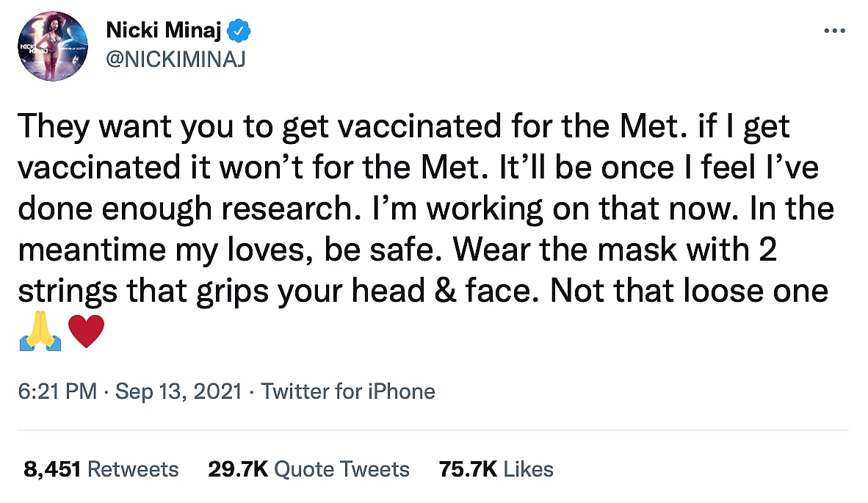The image size is (868, 503).
Task: Open the @NICKIMINAJ handle link
Action: pos(176,59)
